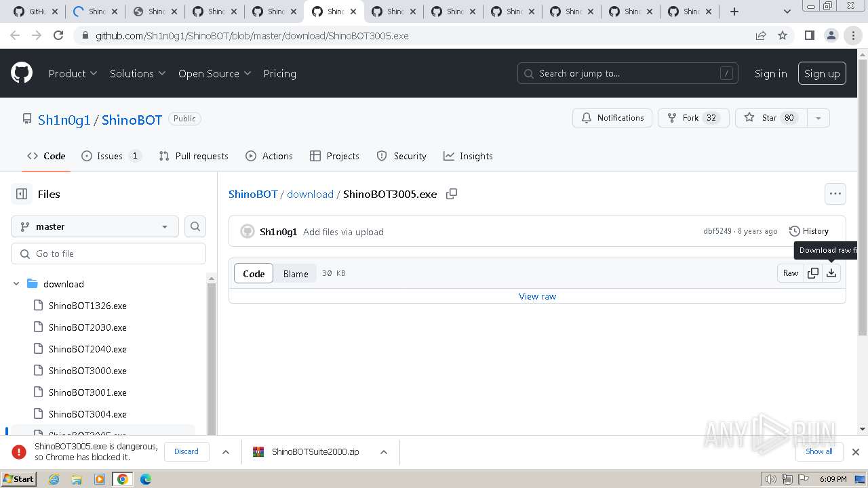Search the repository files magnifier button
This screenshot has width=868, height=488.
click(x=195, y=226)
